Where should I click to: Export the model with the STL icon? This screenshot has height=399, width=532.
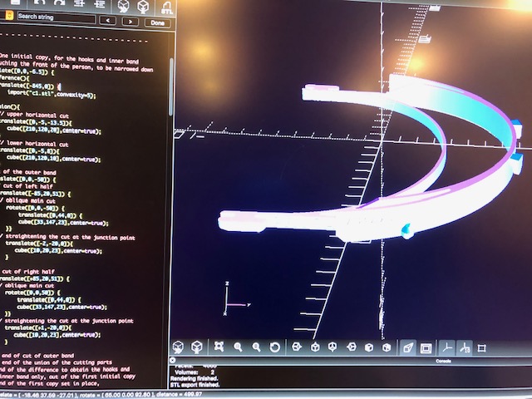(167, 5)
